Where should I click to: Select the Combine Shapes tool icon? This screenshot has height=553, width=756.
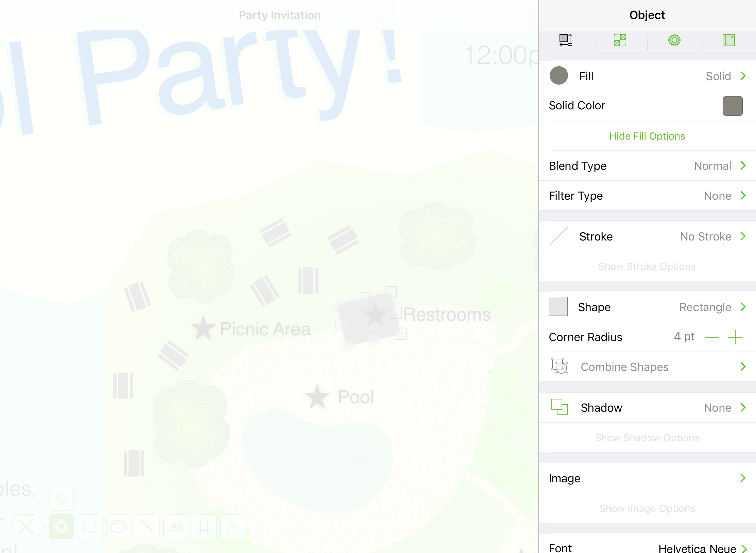pyautogui.click(x=560, y=367)
